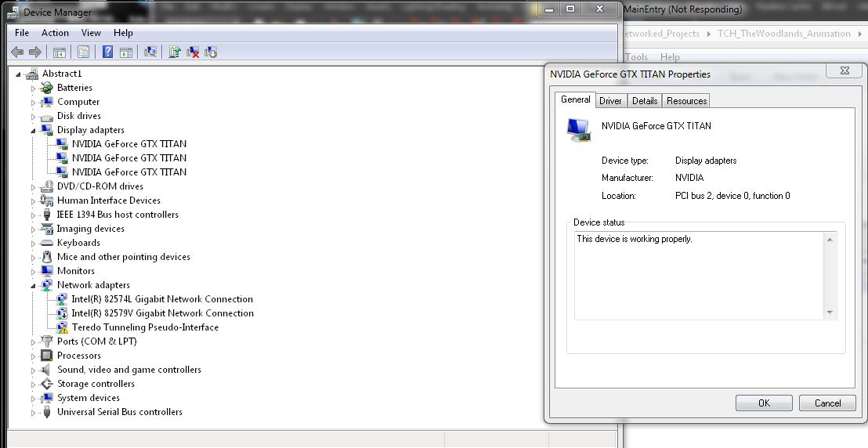Select the Computer category icon in the tree

click(x=46, y=101)
